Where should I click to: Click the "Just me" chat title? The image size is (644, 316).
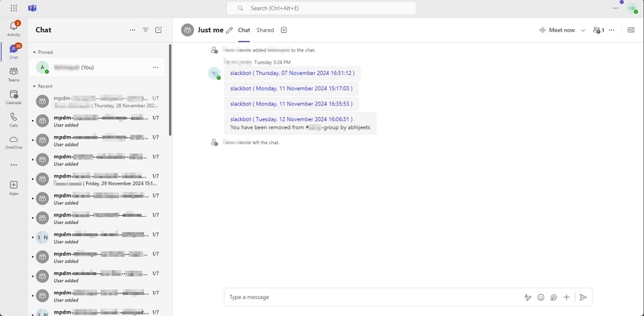210,30
